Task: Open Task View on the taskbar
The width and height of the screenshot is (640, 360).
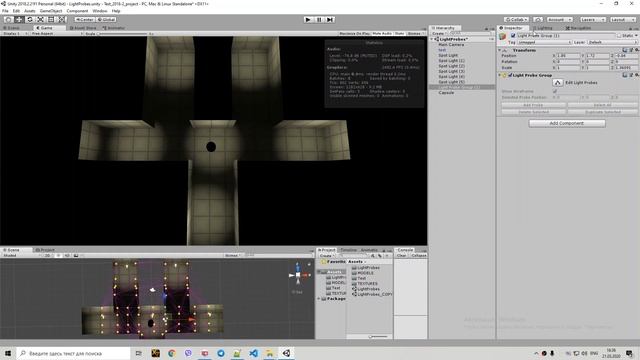Action: tap(138, 353)
